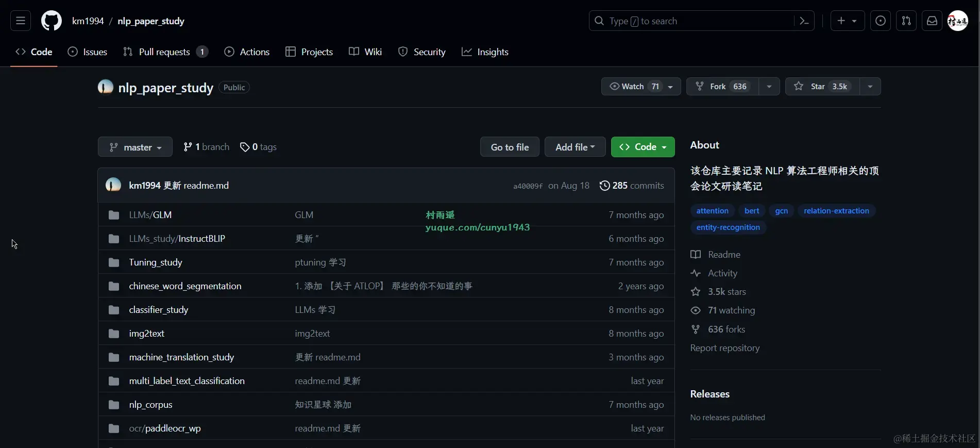Expand the star lists dropdown arrow
The height and width of the screenshot is (448, 980).
(870, 87)
